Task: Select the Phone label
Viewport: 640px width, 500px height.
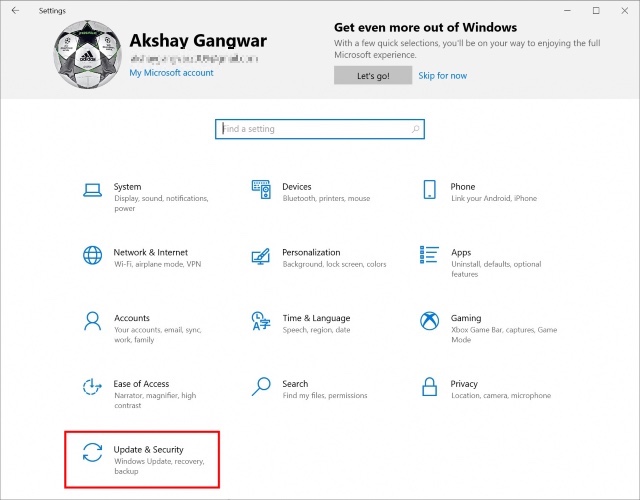Action: (x=463, y=187)
